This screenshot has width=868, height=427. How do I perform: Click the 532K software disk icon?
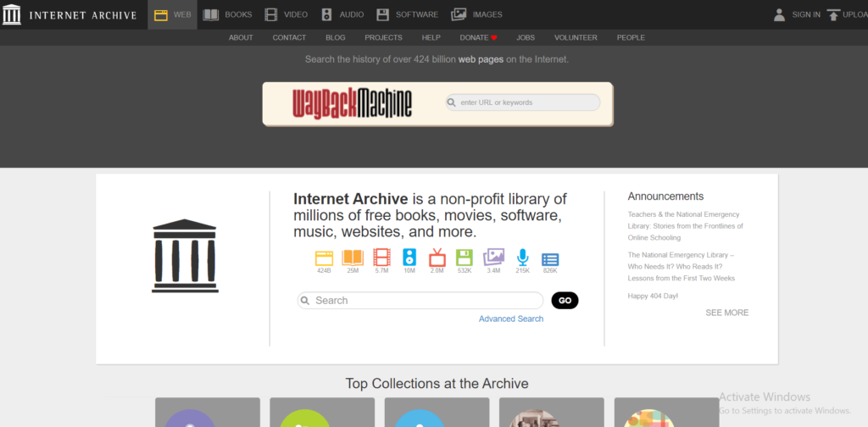[x=464, y=258]
